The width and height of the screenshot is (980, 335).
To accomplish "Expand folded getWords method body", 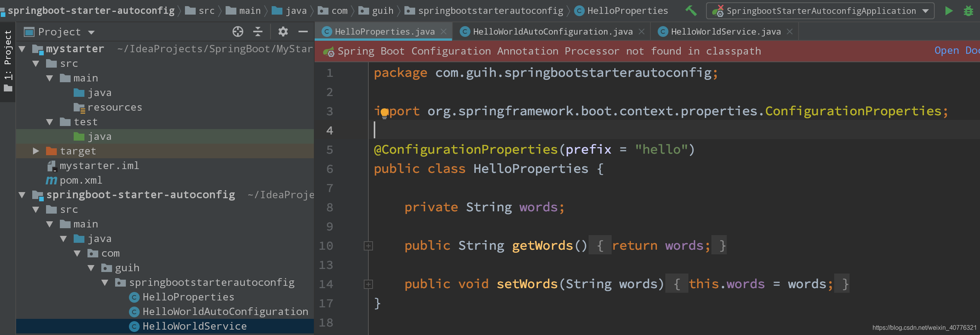I will click(x=368, y=246).
